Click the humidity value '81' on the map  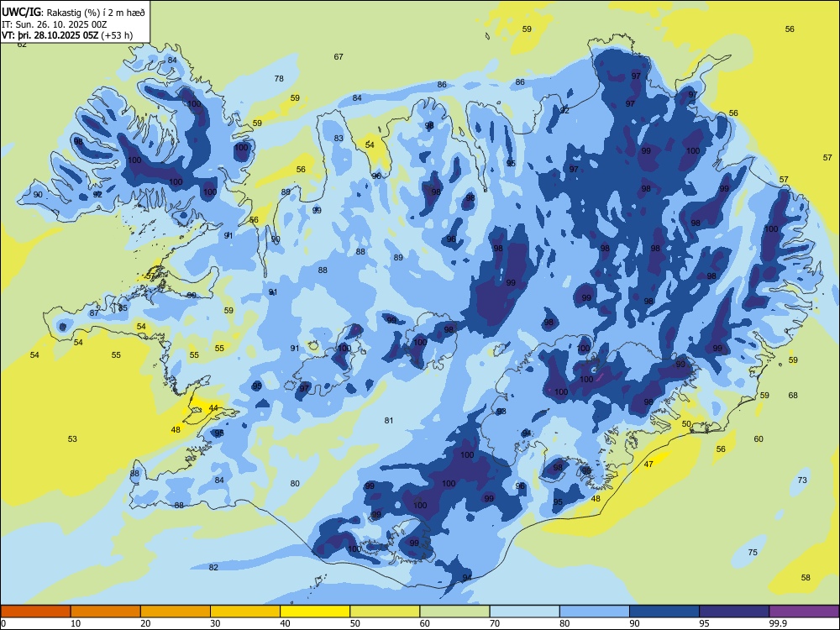389,421
